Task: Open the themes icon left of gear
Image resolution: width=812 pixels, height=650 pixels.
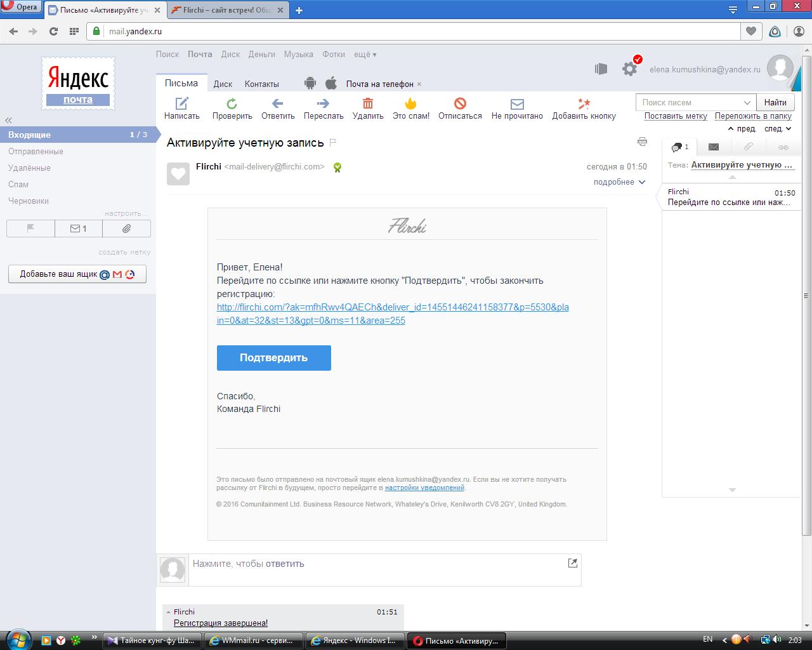Action: (601, 69)
